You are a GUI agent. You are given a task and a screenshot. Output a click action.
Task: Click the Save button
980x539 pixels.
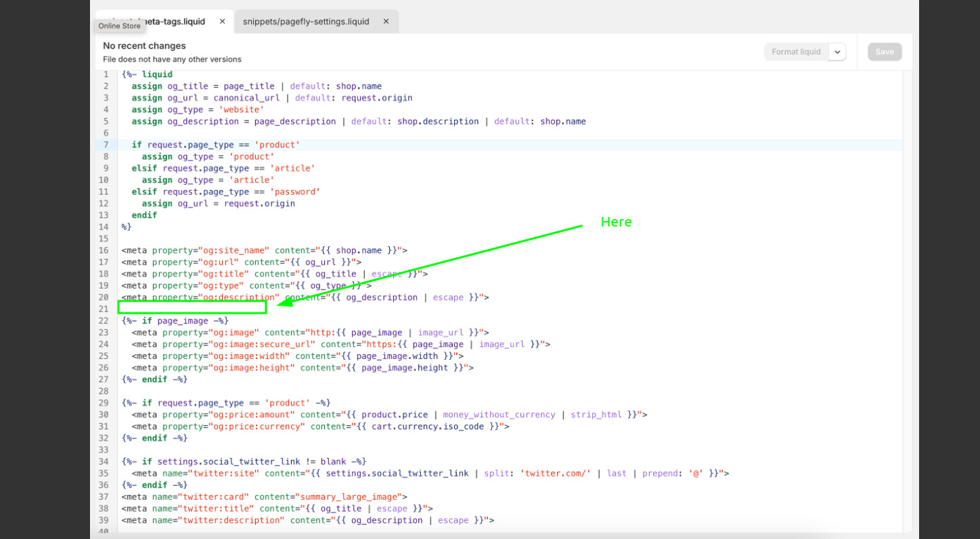coord(885,52)
